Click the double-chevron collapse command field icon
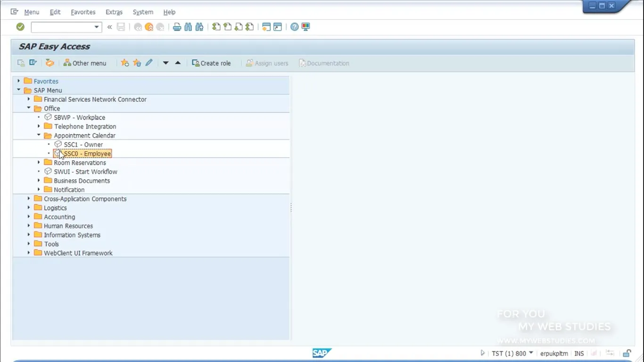Viewport: 644px width, 362px height. [x=109, y=27]
